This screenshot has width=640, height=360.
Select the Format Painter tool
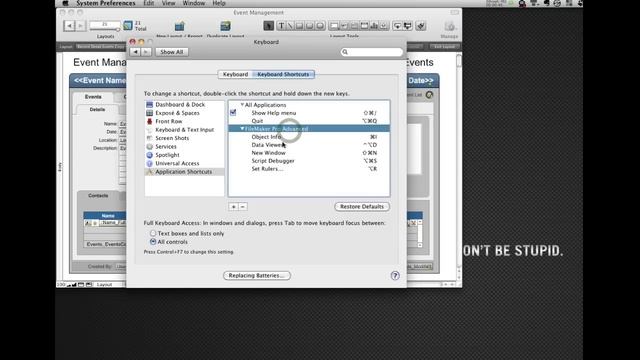coord(421,26)
